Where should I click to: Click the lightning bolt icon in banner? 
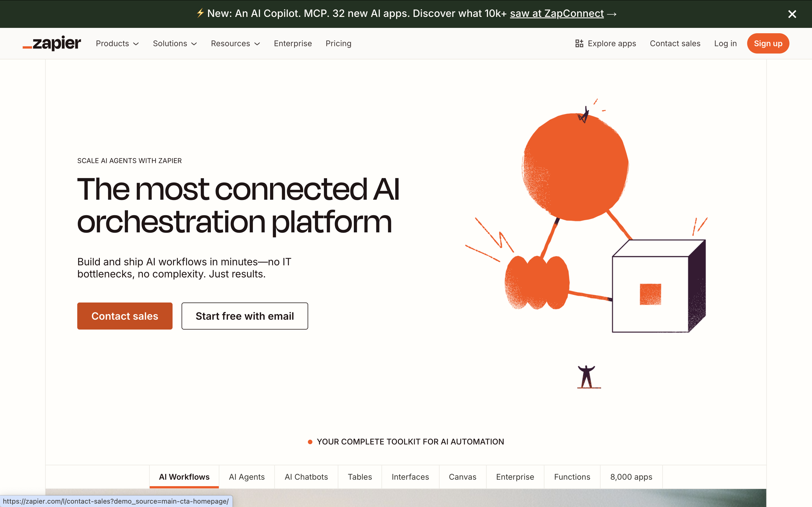[x=200, y=14]
